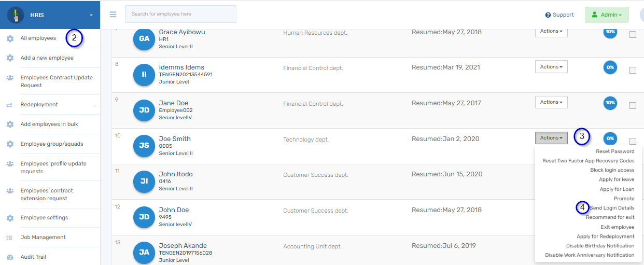Click the Support question mark icon
The height and width of the screenshot is (265, 644).
click(548, 15)
